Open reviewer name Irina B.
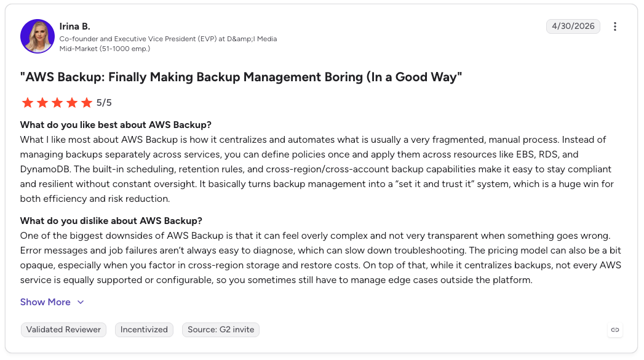644x360 pixels. pos(75,26)
